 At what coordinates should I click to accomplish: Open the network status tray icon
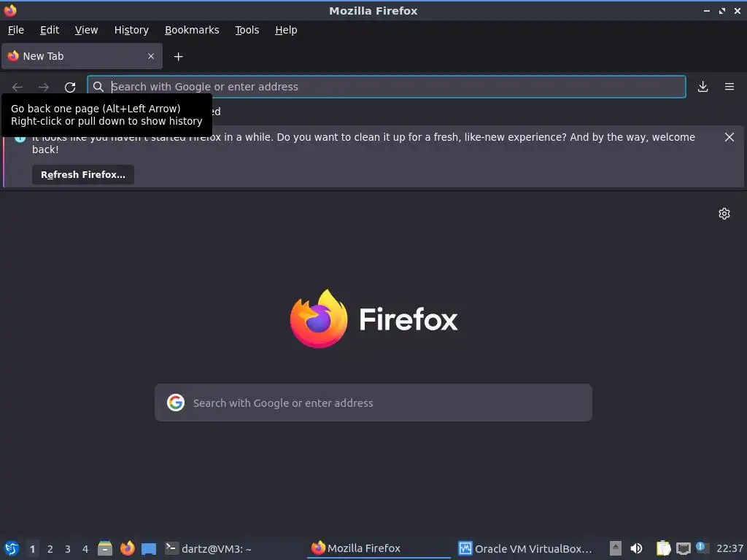[683, 548]
